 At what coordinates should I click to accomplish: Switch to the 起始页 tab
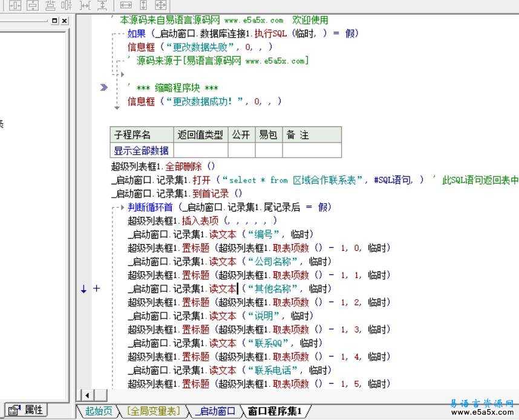pyautogui.click(x=99, y=411)
